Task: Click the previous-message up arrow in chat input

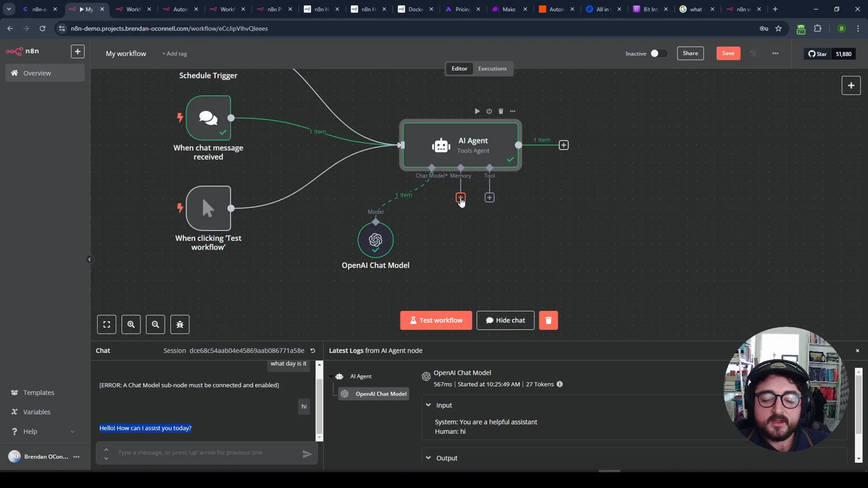Action: pyautogui.click(x=106, y=450)
